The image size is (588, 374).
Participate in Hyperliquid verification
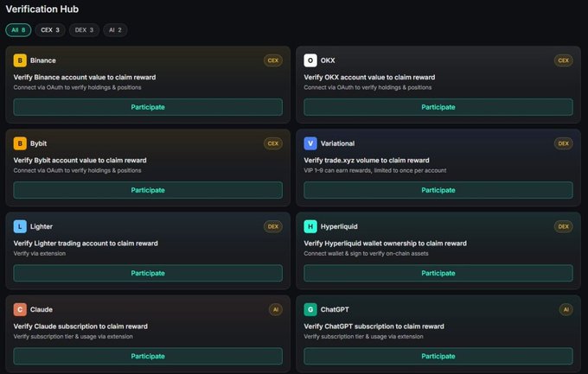(438, 273)
